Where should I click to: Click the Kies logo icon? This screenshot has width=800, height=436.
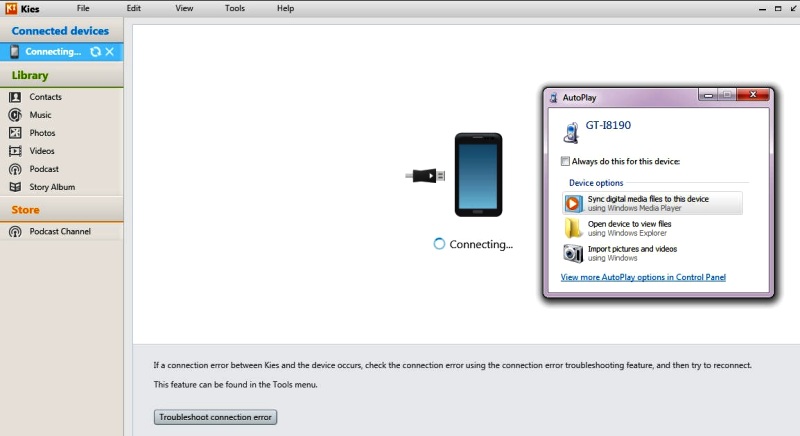pos(11,8)
